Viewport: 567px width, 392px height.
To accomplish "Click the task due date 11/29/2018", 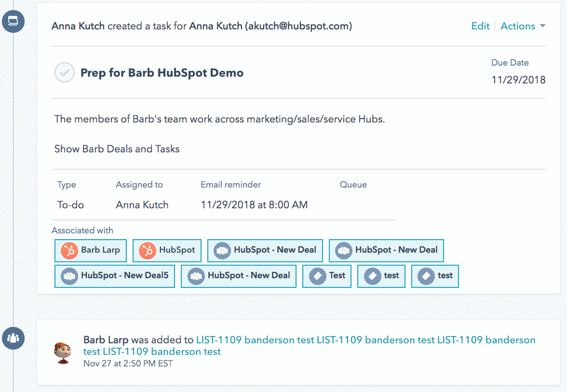I will (x=518, y=80).
